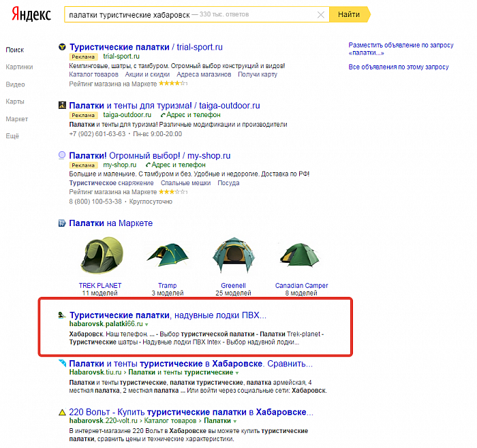This screenshot has width=477, height=448.
Task: Click tiu.ru favicon icon
Action: click(62, 363)
